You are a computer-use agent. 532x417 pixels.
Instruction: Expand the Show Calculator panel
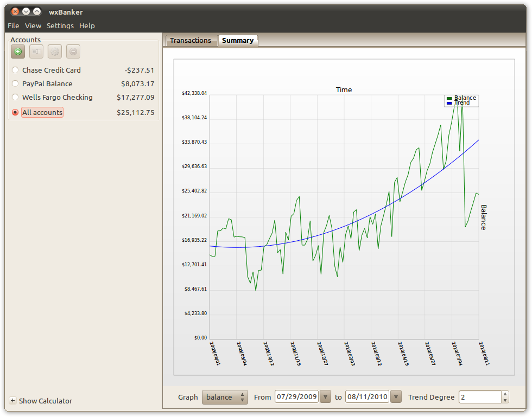(13, 401)
